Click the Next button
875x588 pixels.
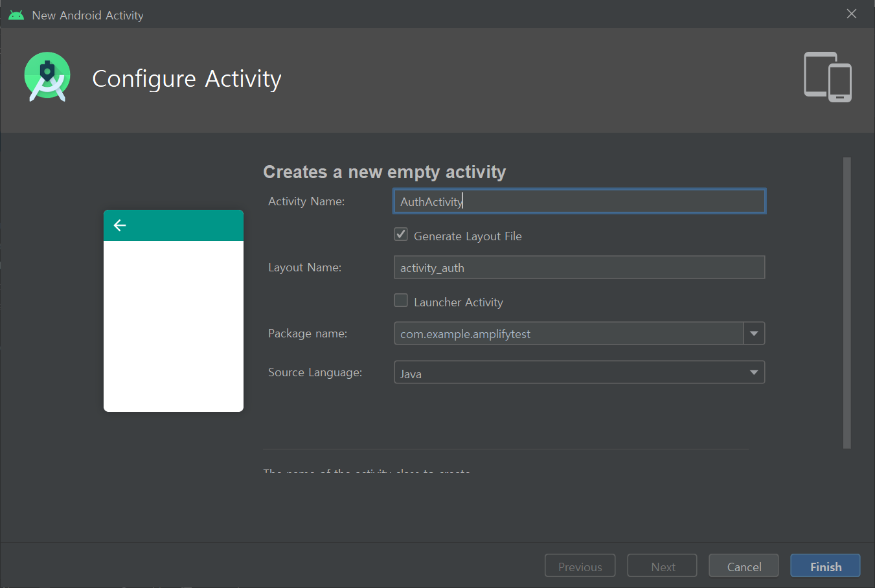click(x=662, y=566)
